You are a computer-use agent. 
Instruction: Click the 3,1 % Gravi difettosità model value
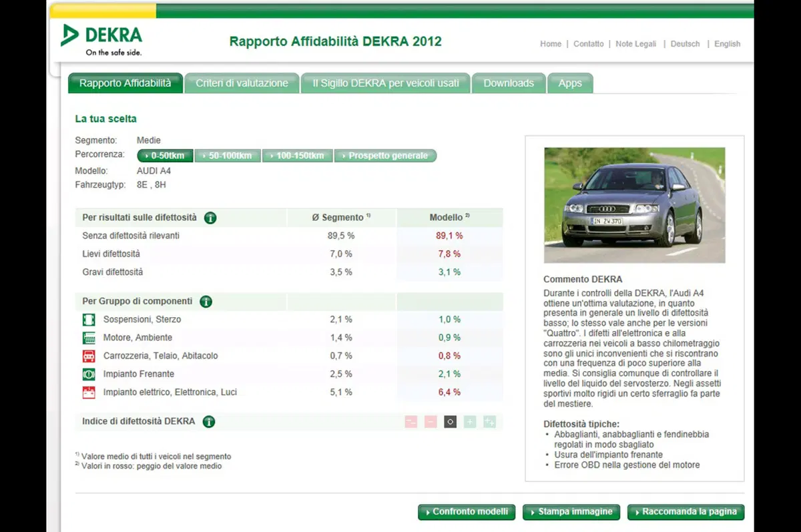point(449,272)
